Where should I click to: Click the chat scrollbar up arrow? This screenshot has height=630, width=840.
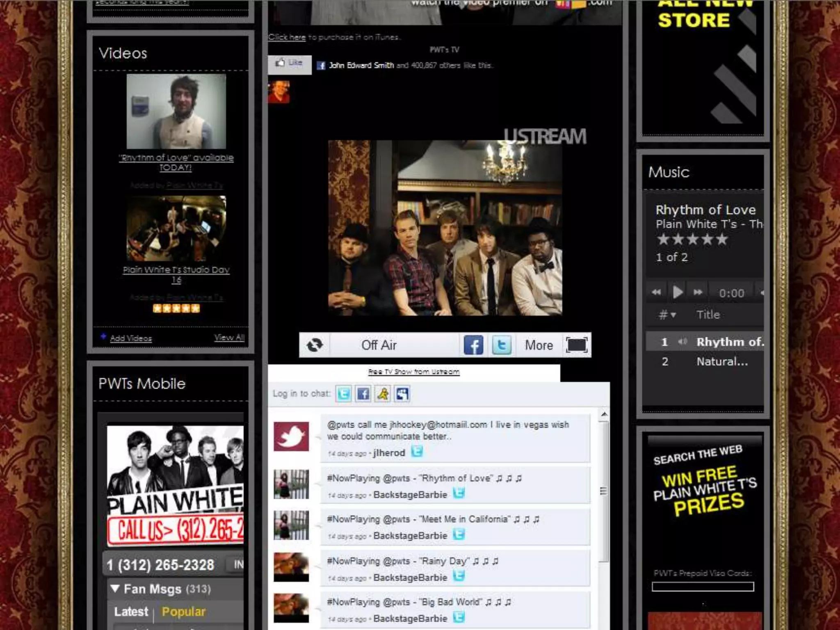(x=604, y=414)
